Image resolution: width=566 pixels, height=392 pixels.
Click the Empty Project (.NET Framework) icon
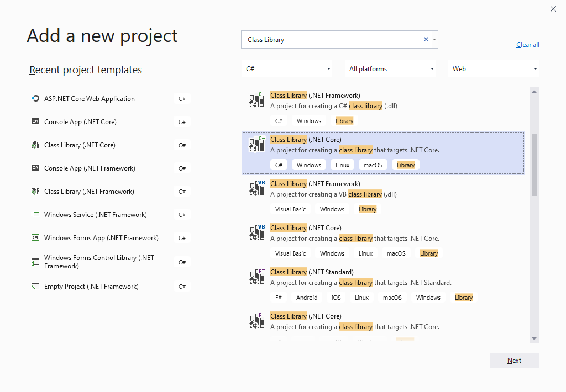tap(35, 287)
